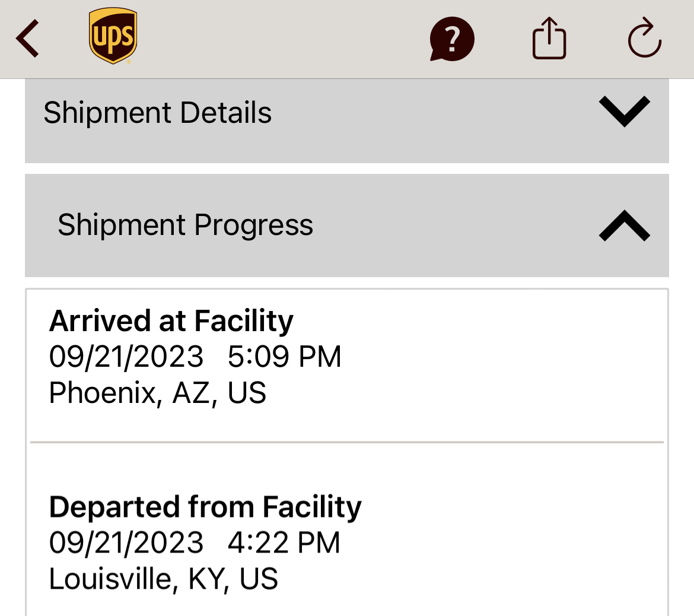The height and width of the screenshot is (616, 694).
Task: Tap the UPS shield logo
Action: [113, 36]
